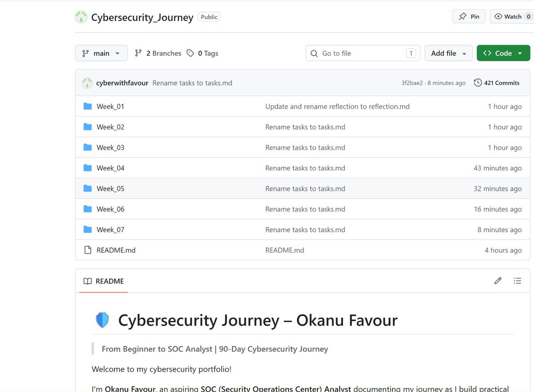Screen dimensions: 534x392
Task: Click the cyberwithfavour username link
Action: click(122, 83)
